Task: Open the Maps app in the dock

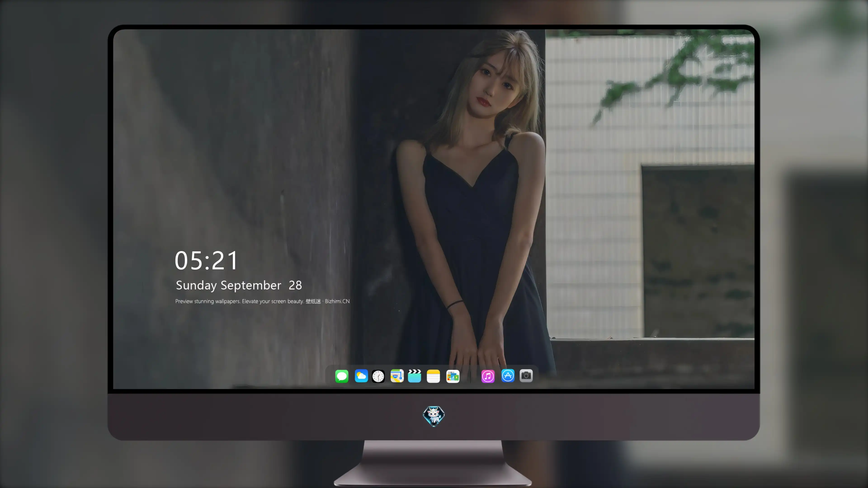Action: (x=397, y=376)
